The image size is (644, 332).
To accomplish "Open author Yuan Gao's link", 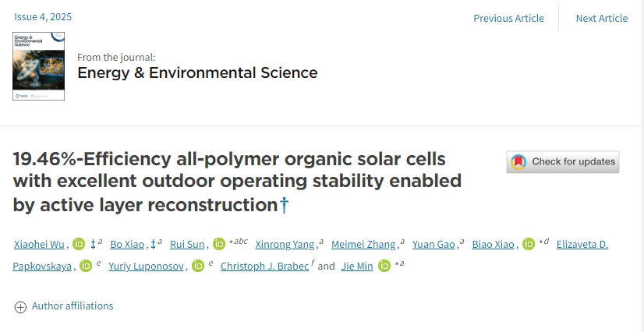I will pos(434,245).
